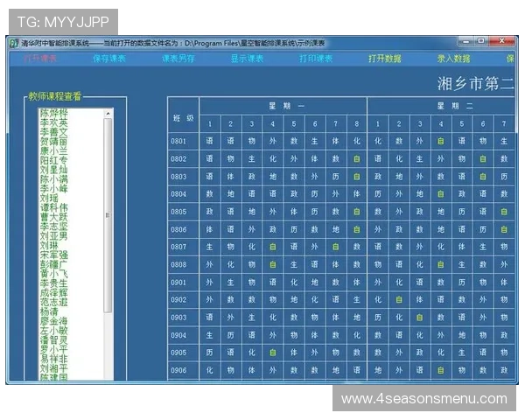Viewport: 525px width, 420px height.
Task: Open the 打开课表 menu item
Action: [40, 59]
